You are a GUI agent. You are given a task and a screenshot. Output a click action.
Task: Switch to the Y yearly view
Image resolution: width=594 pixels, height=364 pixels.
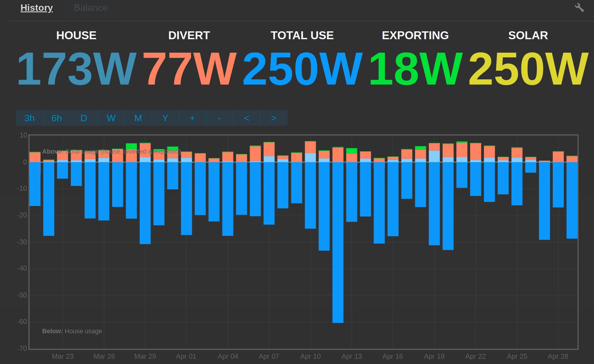(165, 118)
